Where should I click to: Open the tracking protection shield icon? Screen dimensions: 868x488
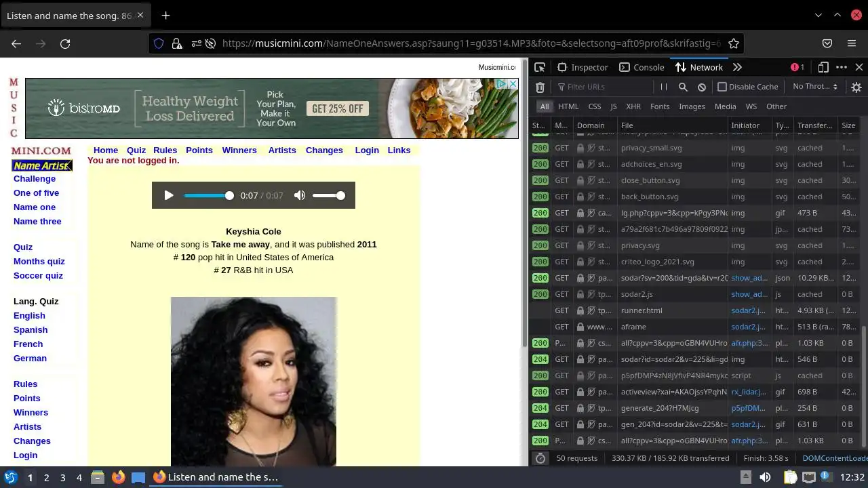coord(159,43)
